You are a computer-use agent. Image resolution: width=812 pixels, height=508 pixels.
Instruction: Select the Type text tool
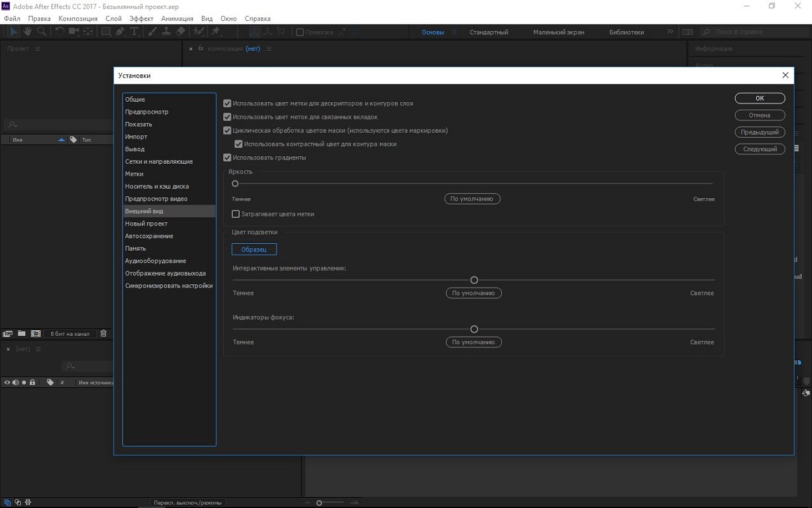coord(134,31)
